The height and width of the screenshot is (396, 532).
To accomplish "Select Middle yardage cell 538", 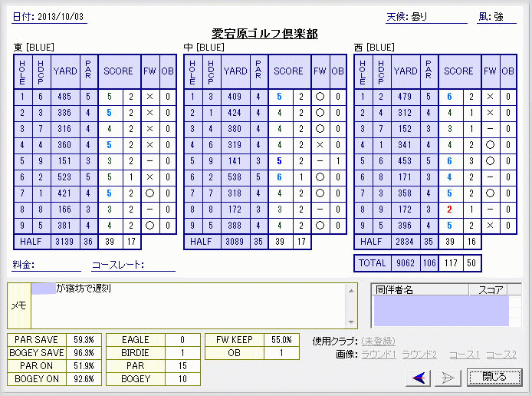I will point(235,177).
